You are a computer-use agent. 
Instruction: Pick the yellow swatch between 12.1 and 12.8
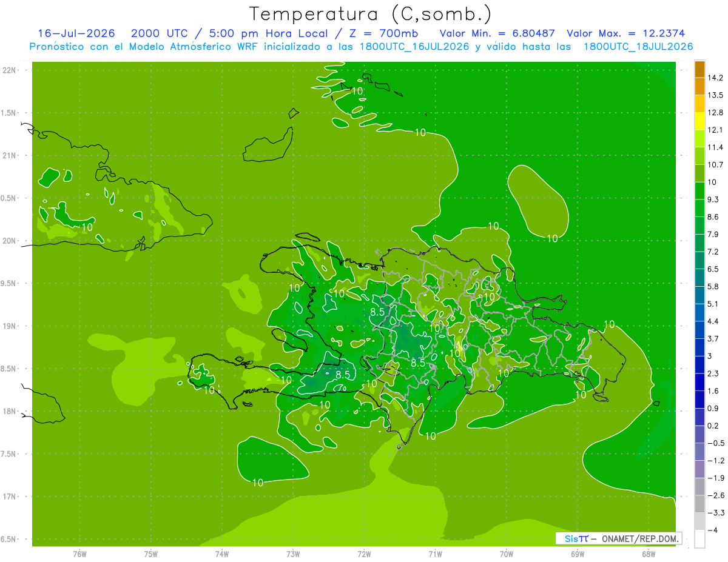(x=699, y=121)
